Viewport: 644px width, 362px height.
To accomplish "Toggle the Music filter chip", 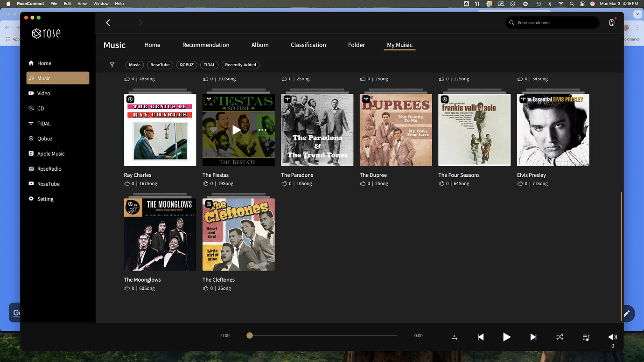I will [134, 65].
